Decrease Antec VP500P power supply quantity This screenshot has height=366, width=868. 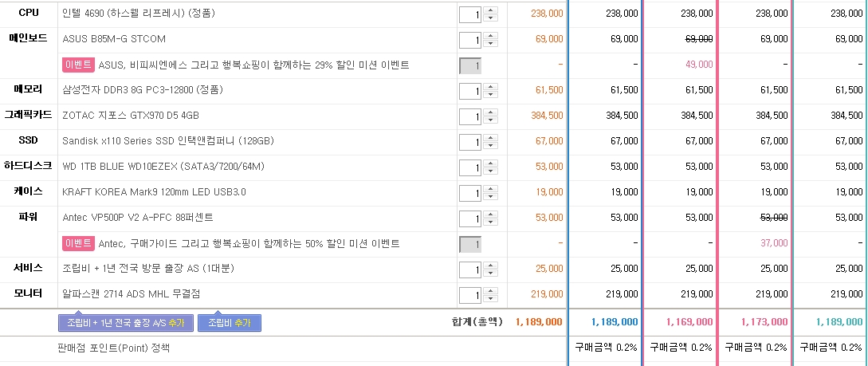coord(490,222)
